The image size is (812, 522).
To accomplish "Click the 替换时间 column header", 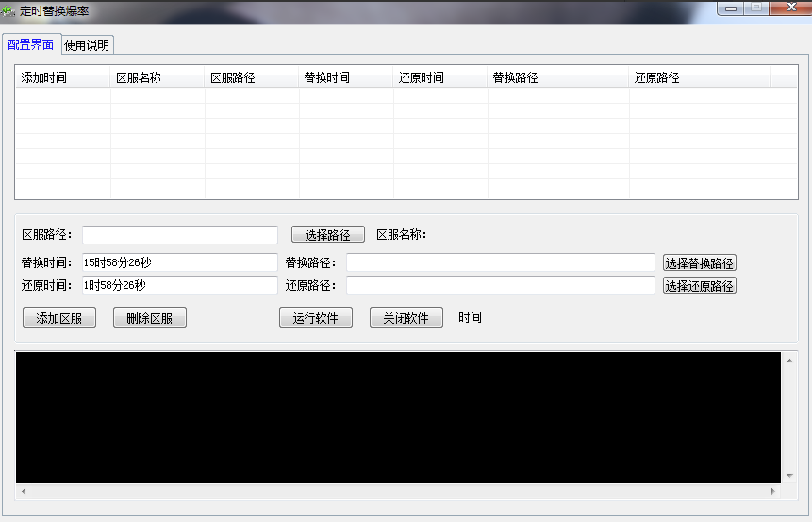I will pyautogui.click(x=346, y=77).
